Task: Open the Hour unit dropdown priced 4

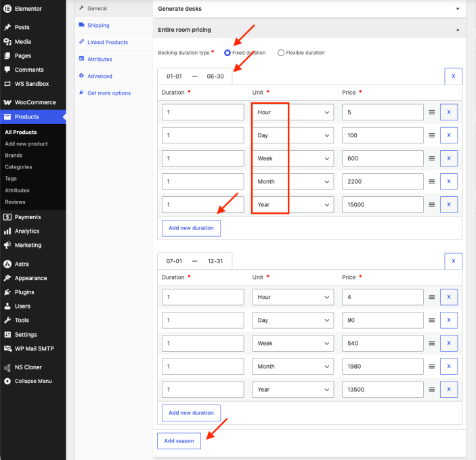Action: [293, 297]
